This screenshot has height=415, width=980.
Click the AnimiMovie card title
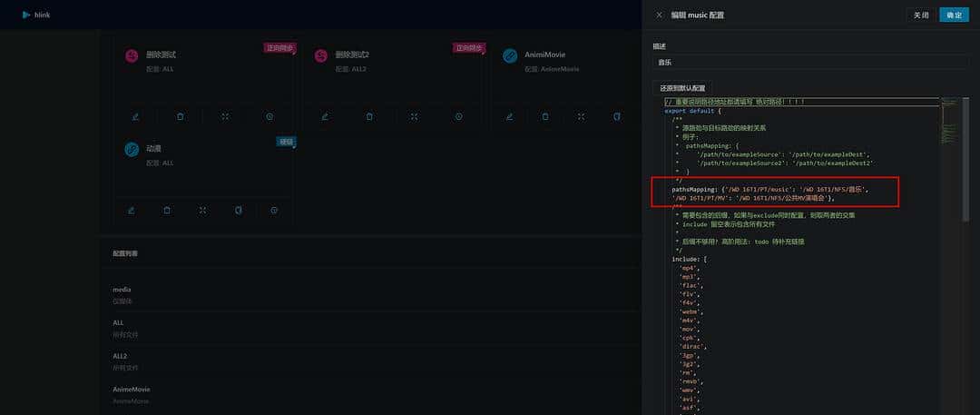click(x=545, y=54)
